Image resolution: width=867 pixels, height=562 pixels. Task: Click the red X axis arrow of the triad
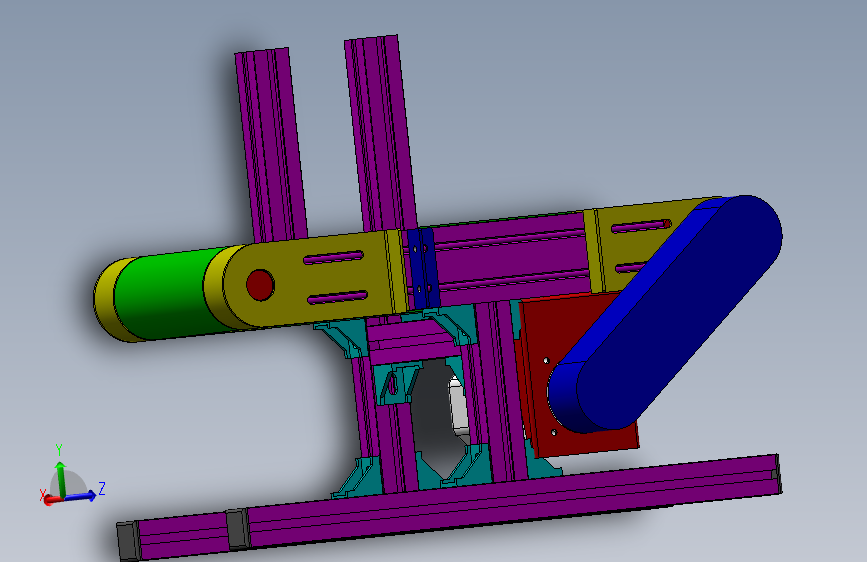tap(52, 500)
